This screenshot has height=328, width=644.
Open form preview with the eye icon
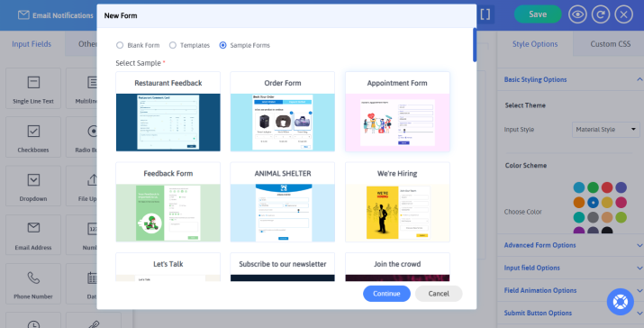[x=577, y=14]
